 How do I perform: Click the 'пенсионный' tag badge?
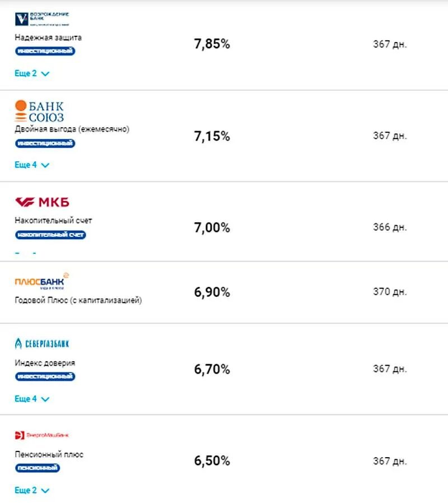[38, 468]
